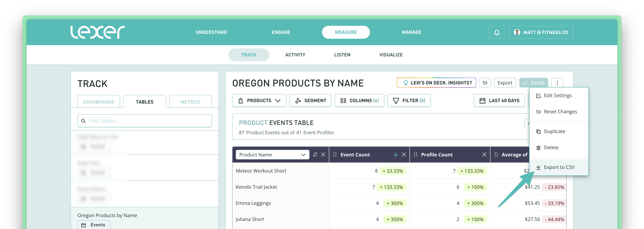Open the Visualize sub-tab

391,55
